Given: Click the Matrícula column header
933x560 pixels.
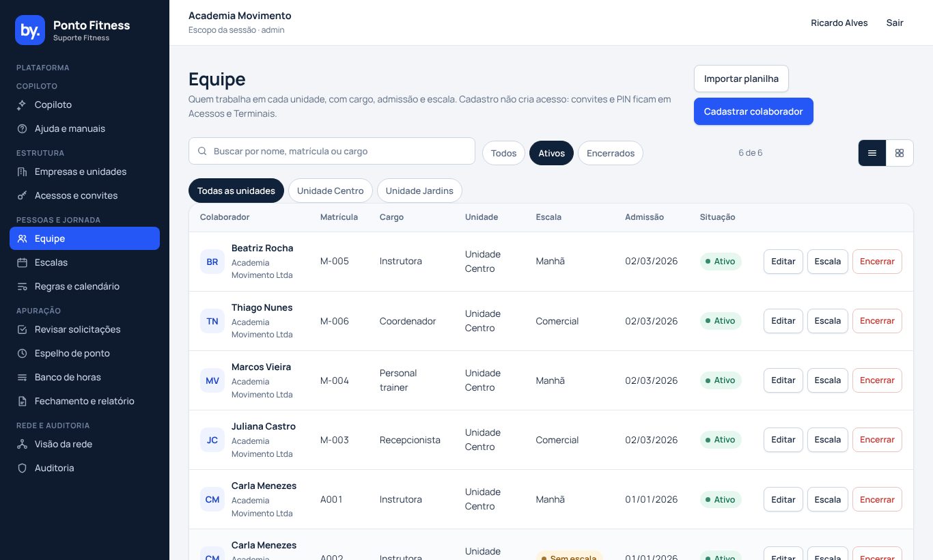Looking at the screenshot, I should [339, 217].
